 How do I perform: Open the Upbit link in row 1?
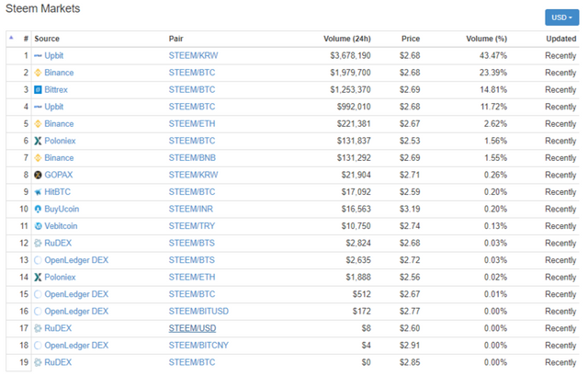click(x=54, y=56)
